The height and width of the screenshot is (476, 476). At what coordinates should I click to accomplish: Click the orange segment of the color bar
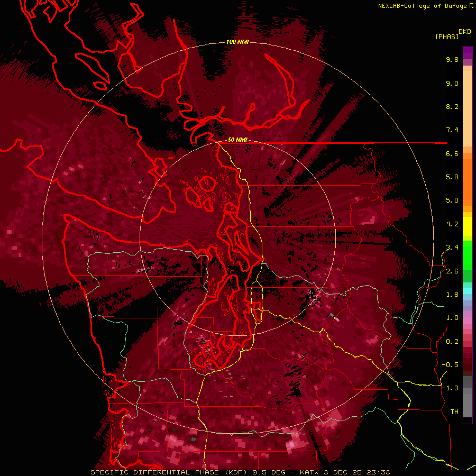coord(467,182)
